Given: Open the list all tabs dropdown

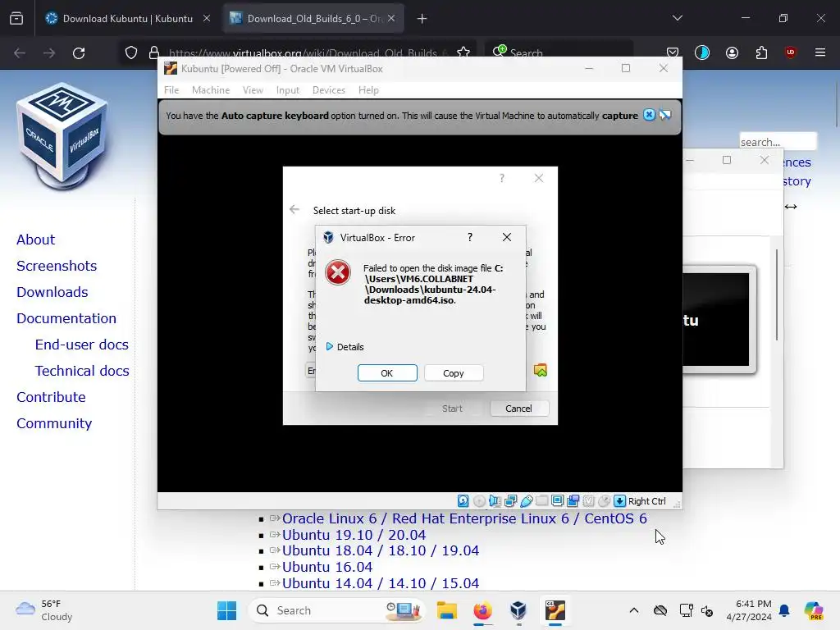Looking at the screenshot, I should coord(677,18).
